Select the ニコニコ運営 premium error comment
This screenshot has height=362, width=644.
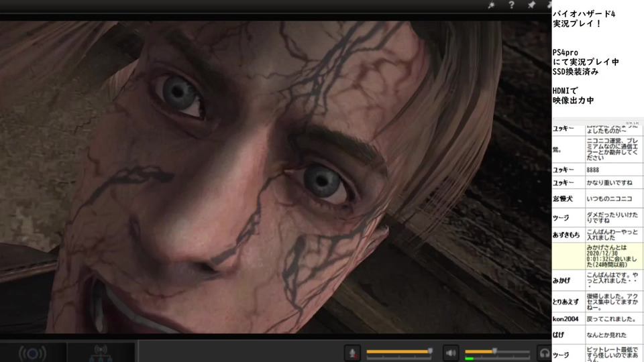(x=612, y=149)
